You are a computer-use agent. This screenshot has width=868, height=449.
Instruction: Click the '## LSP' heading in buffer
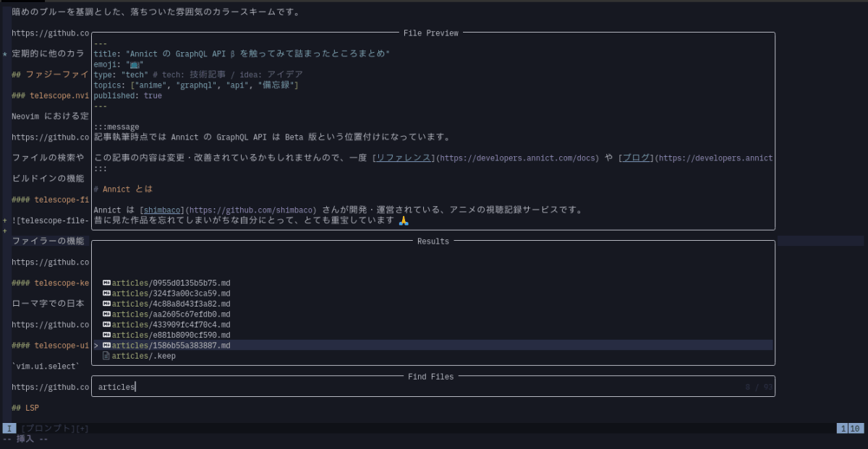coord(25,408)
